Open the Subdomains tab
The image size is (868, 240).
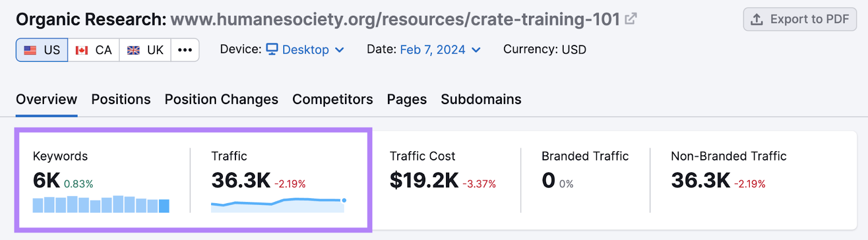click(x=481, y=100)
